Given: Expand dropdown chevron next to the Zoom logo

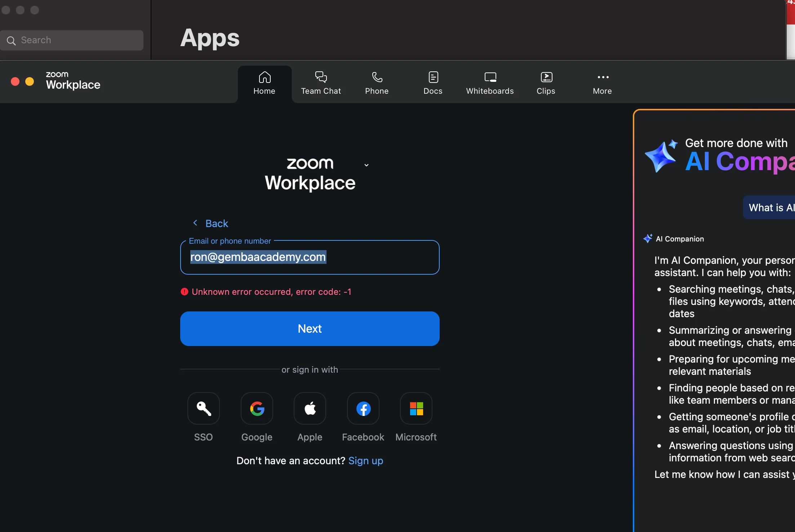Looking at the screenshot, I should pyautogui.click(x=366, y=165).
